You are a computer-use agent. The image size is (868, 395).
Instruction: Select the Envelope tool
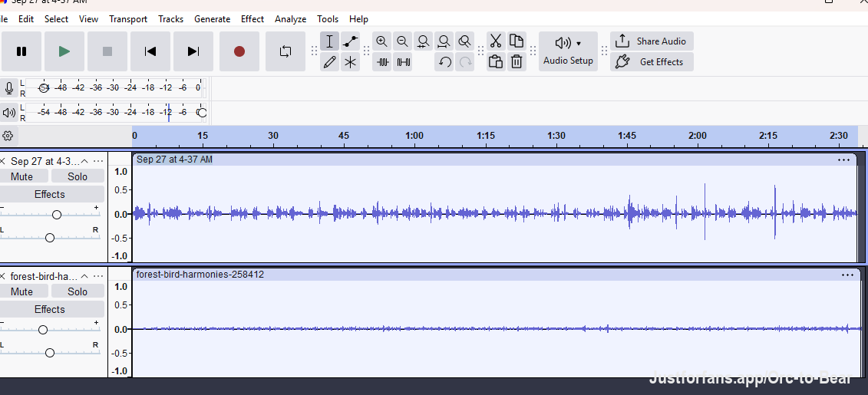(350, 41)
